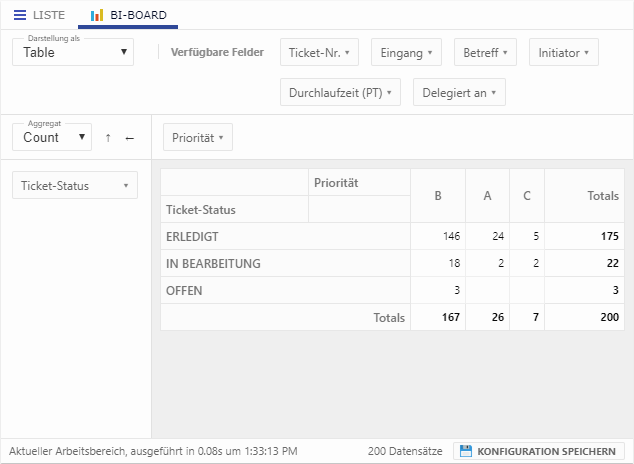Open the Initiator field menu

pyautogui.click(x=563, y=52)
